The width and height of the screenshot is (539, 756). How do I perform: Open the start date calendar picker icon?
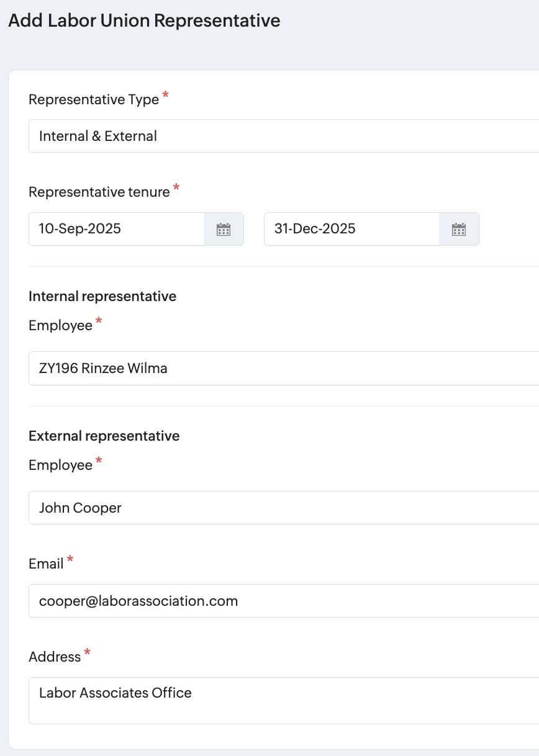224,229
